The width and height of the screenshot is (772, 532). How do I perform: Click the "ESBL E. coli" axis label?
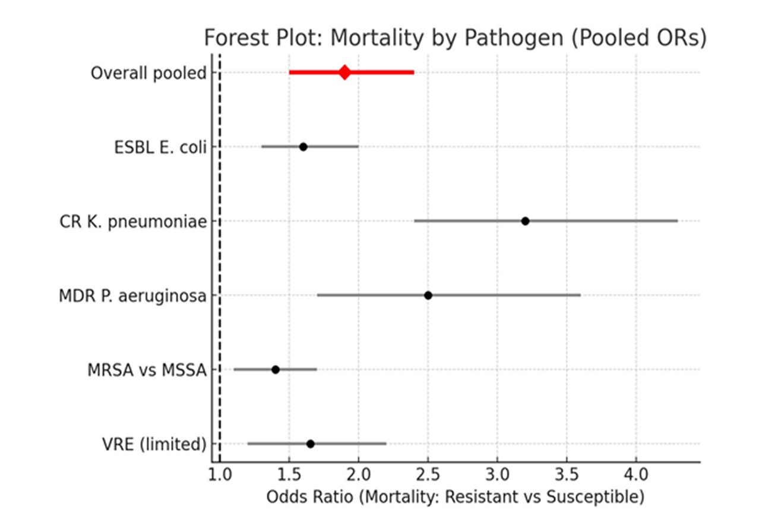pos(160,147)
